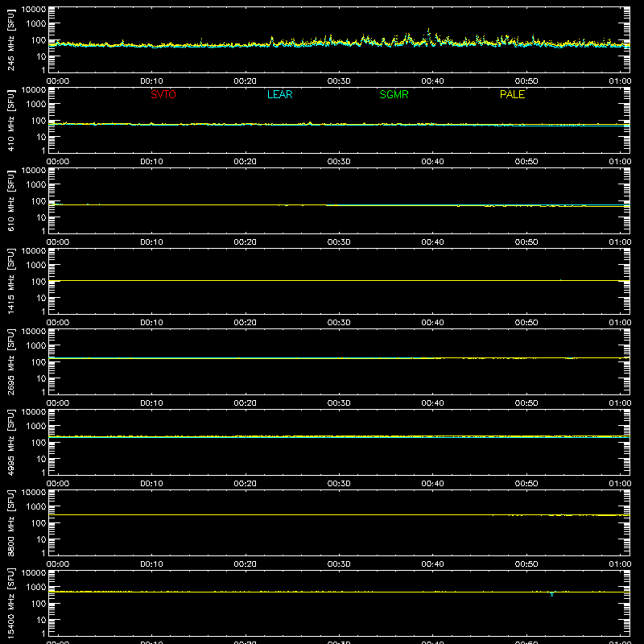Click the 245 MHz flux peak near 00:40

tap(429, 31)
